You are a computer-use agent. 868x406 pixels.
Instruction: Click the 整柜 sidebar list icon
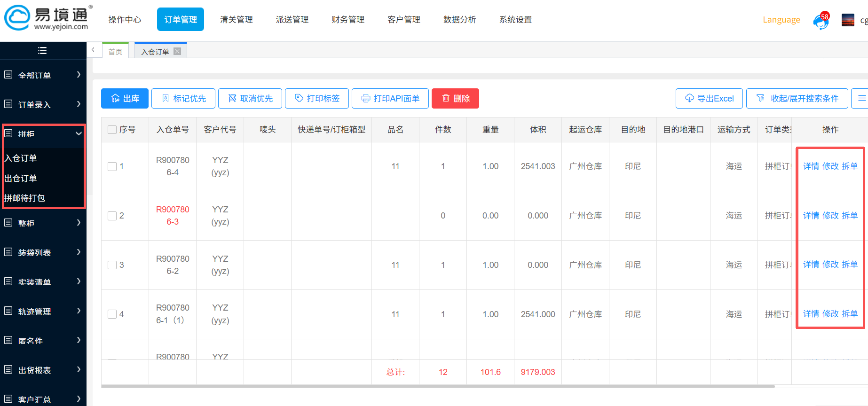tap(8, 223)
